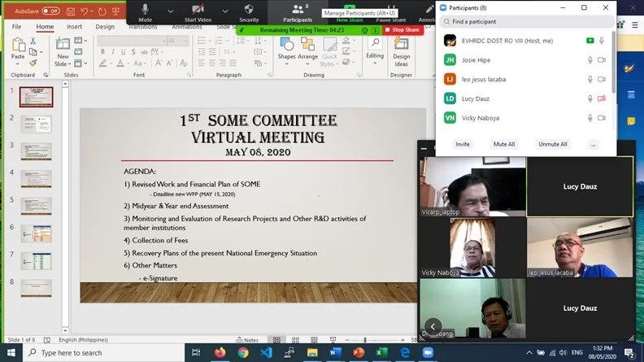Open the Zoom Security shield
Screen dimensions: 644x362
tap(249, 9)
